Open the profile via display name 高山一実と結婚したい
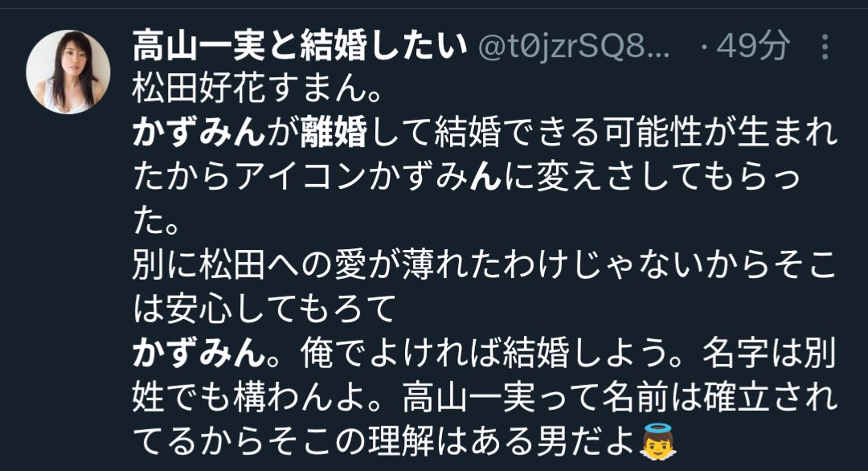The height and width of the screenshot is (471, 868). 300,46
